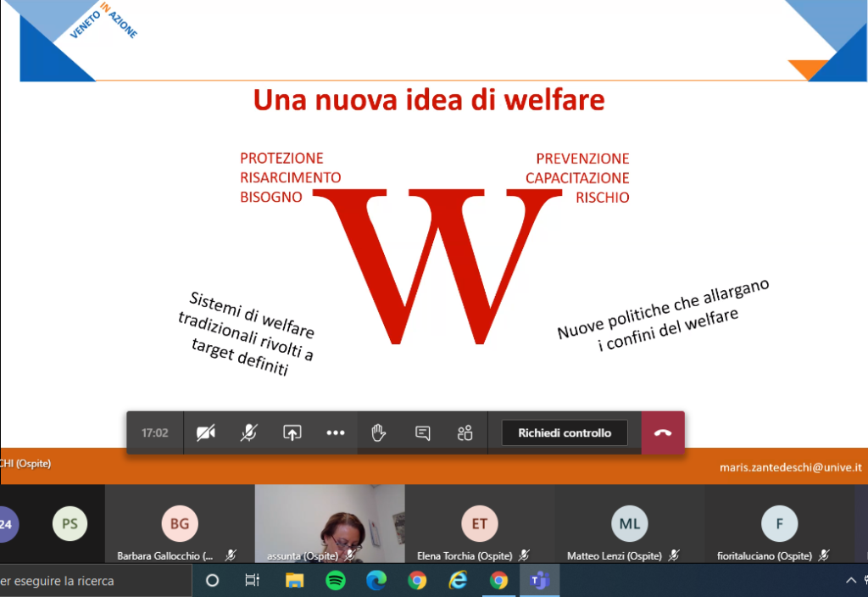This screenshot has width=868, height=597.
Task: Hang up with the red phone button
Action: tap(663, 432)
